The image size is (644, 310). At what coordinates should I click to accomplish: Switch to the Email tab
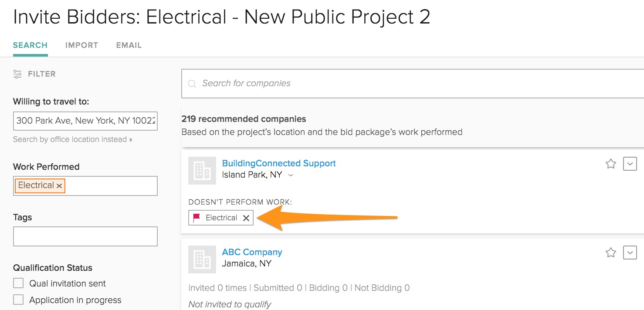(129, 45)
